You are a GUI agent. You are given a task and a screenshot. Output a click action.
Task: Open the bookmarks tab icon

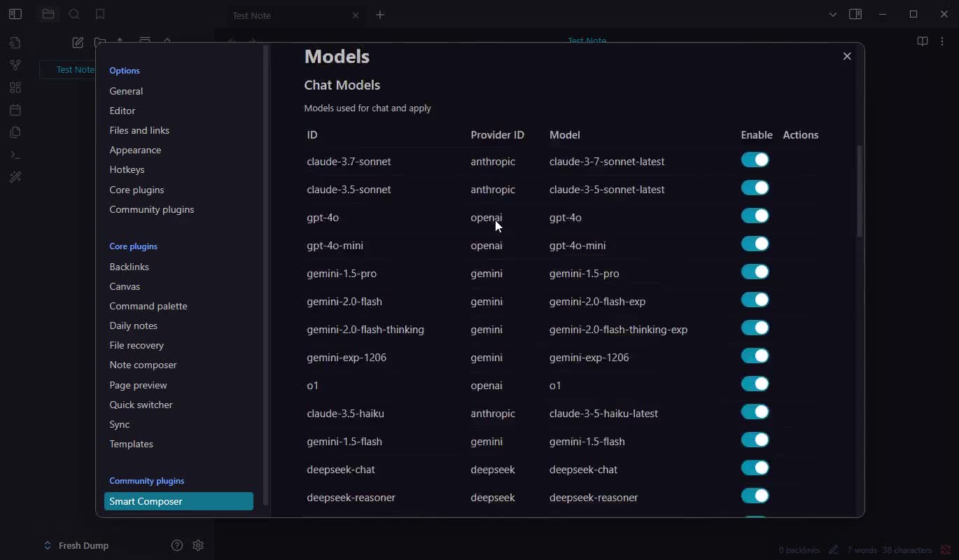100,14
